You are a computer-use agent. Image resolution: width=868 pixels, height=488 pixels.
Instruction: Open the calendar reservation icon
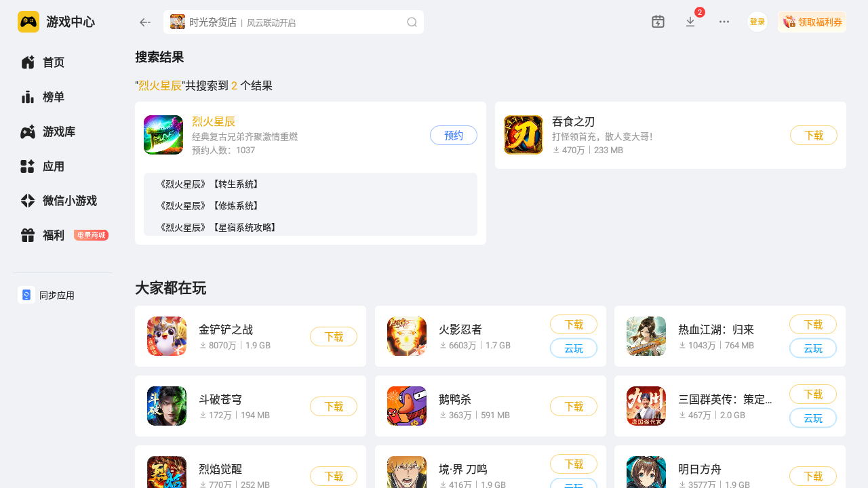click(x=658, y=22)
